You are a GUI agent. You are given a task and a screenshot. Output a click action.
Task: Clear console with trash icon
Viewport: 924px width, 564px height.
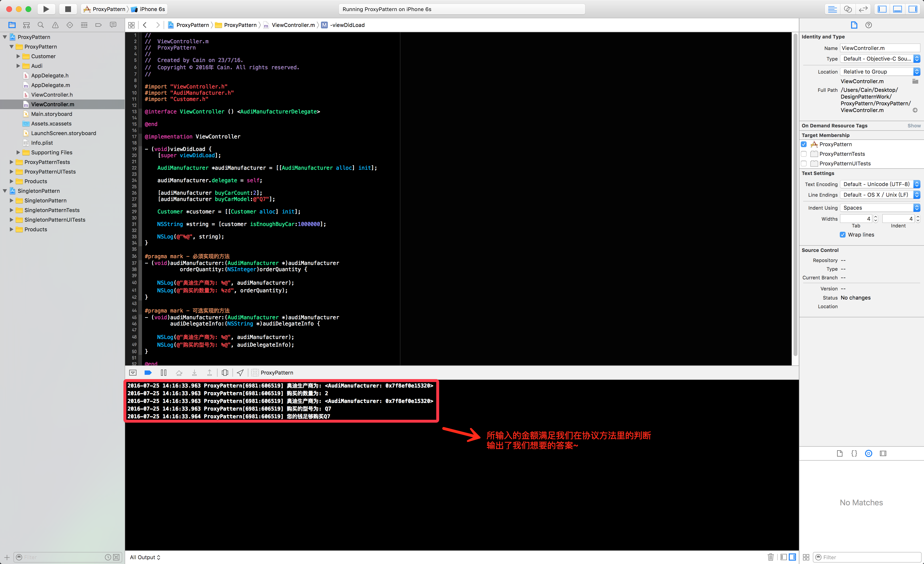tap(771, 557)
